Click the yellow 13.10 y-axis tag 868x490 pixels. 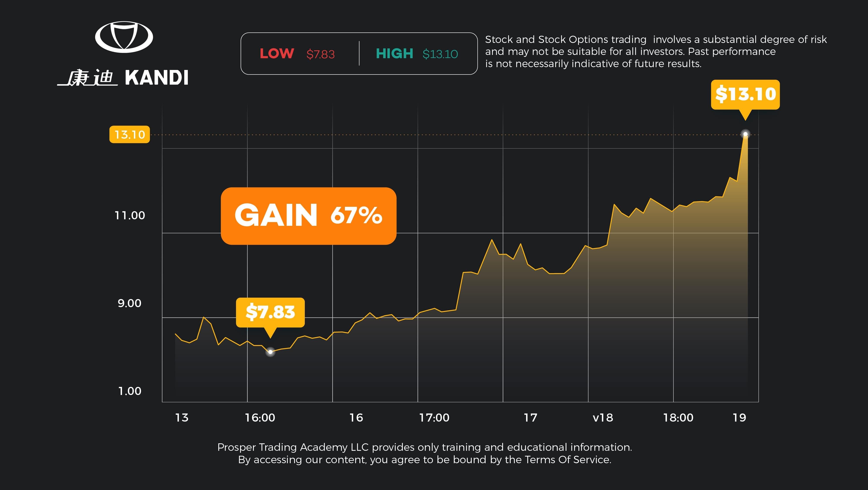[x=129, y=134]
